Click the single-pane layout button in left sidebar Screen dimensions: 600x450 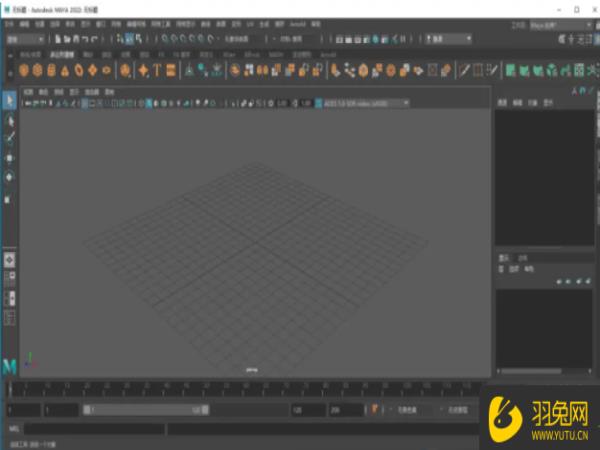pyautogui.click(x=10, y=259)
